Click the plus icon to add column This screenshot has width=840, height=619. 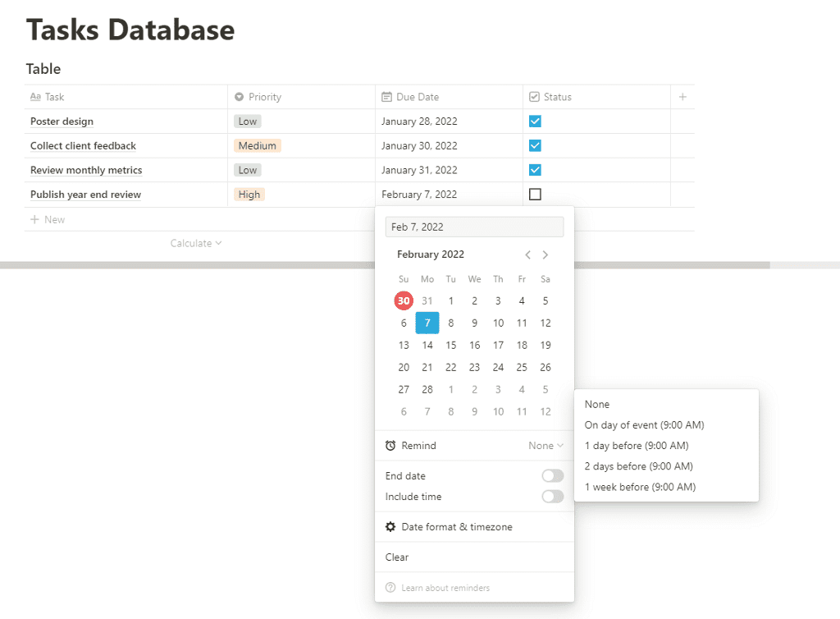pos(682,97)
